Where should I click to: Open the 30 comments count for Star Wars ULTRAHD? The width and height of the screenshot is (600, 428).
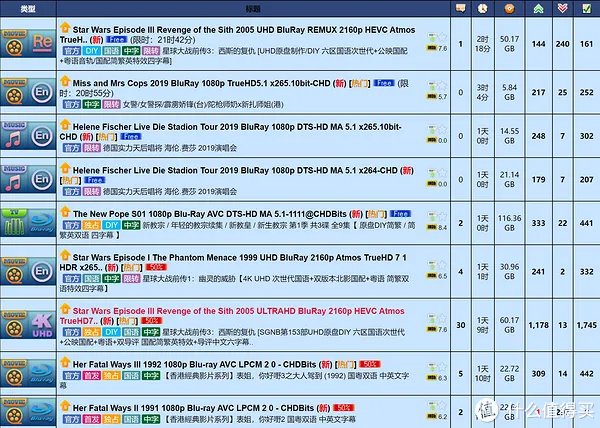(x=460, y=324)
